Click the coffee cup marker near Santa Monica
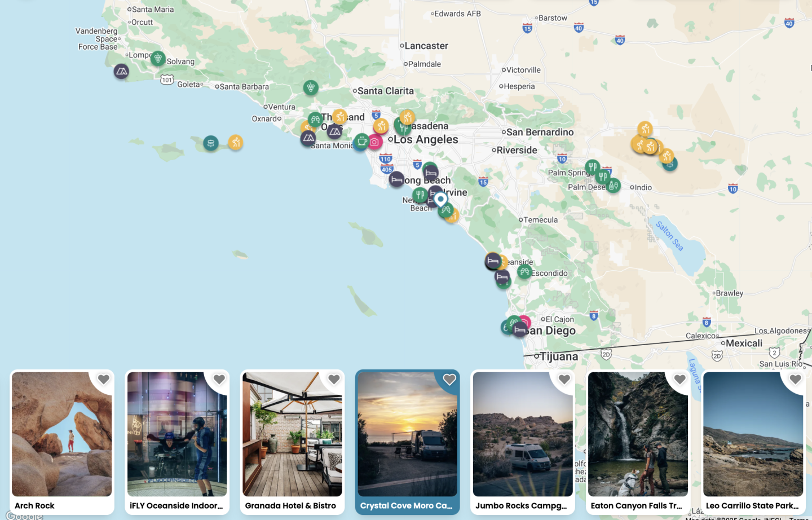The width and height of the screenshot is (812, 520). pyautogui.click(x=361, y=141)
